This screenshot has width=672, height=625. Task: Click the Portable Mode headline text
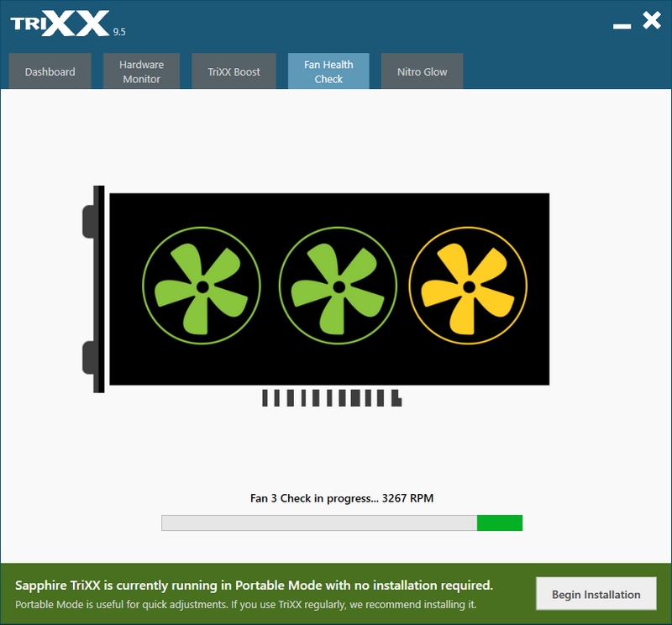tap(254, 586)
